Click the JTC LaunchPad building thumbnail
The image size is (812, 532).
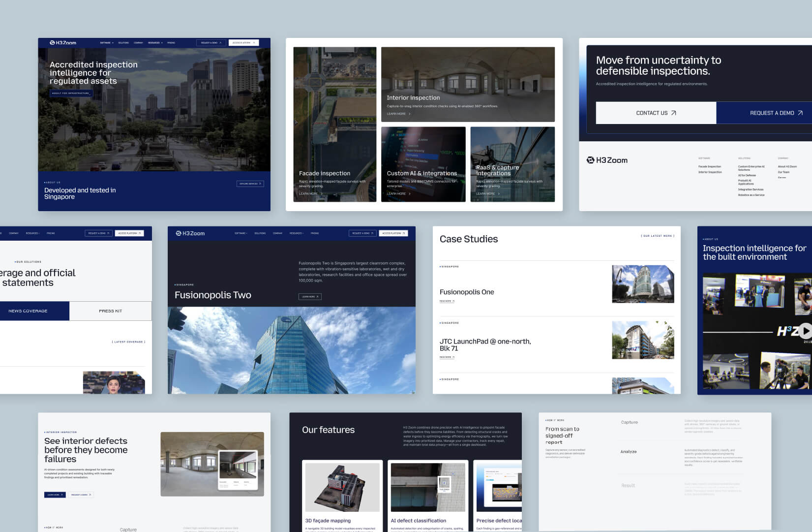(643, 340)
